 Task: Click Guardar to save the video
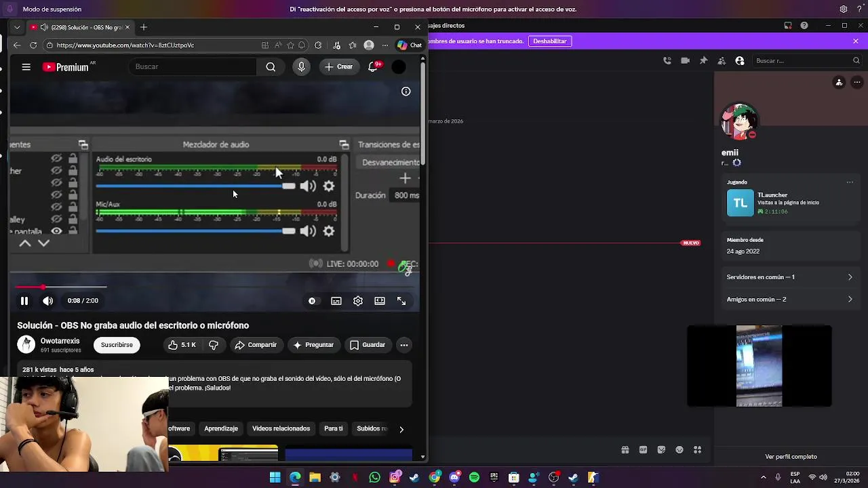point(368,345)
